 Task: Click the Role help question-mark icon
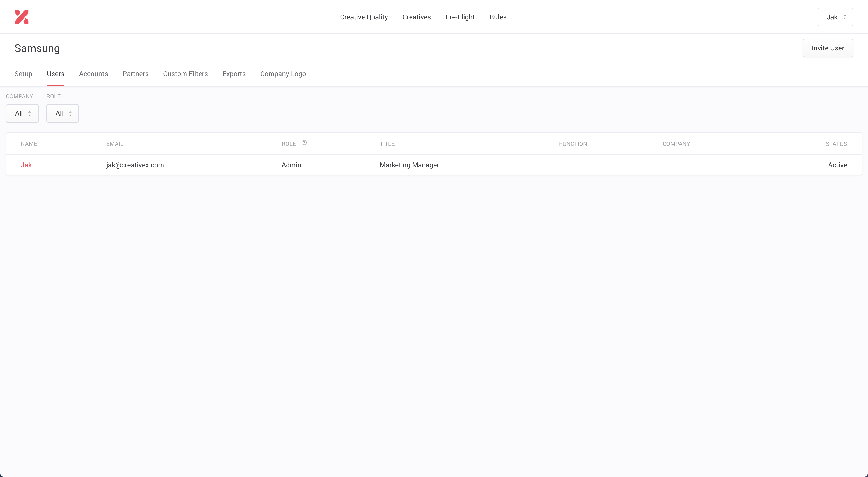click(x=304, y=143)
